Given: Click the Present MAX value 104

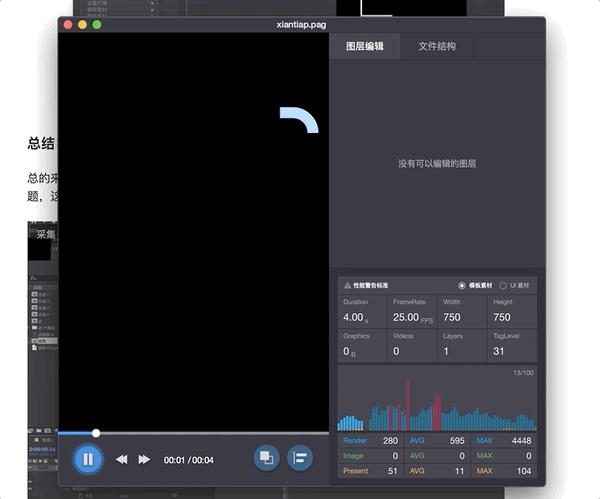Looking at the screenshot, I should point(524,471).
